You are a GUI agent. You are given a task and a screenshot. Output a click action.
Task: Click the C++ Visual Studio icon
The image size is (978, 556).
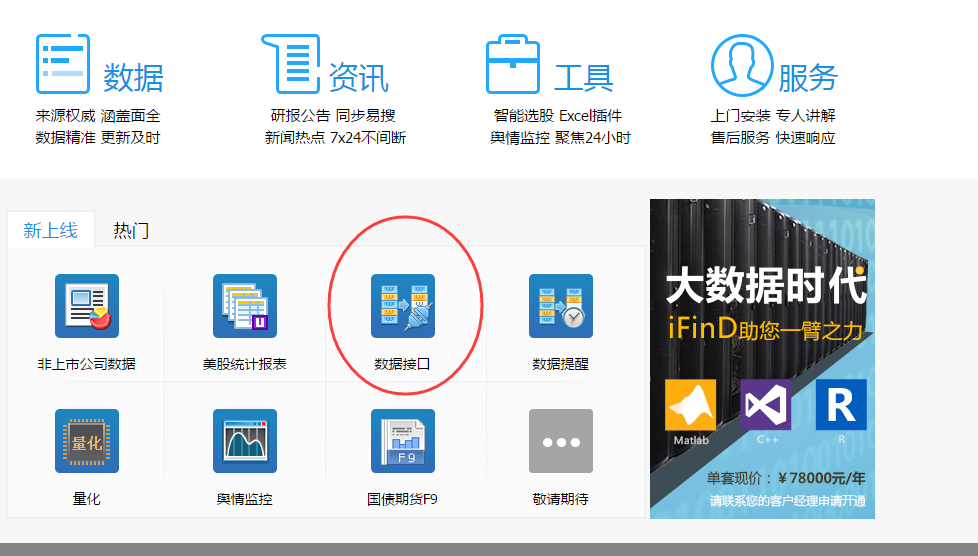tap(766, 404)
